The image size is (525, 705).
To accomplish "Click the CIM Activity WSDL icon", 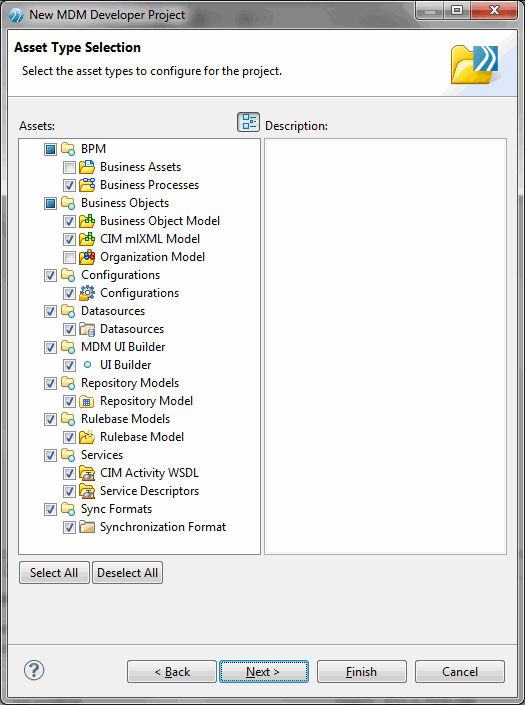I will (87, 473).
